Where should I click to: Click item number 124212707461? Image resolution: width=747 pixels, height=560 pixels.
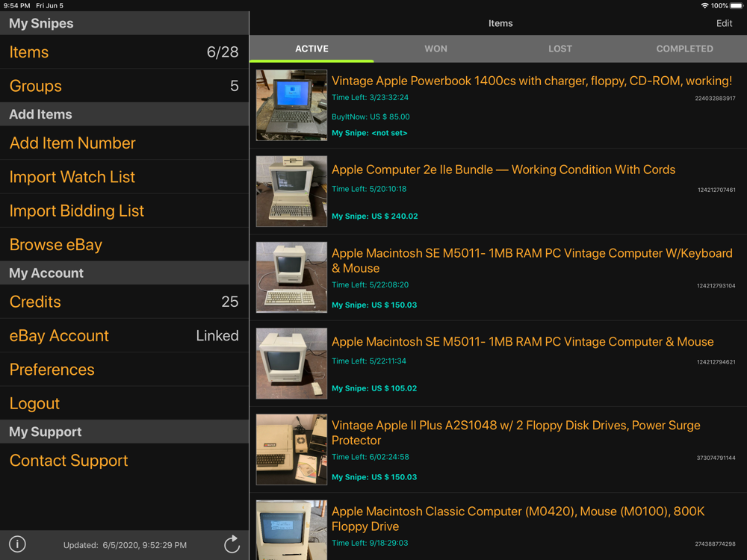(x=716, y=190)
